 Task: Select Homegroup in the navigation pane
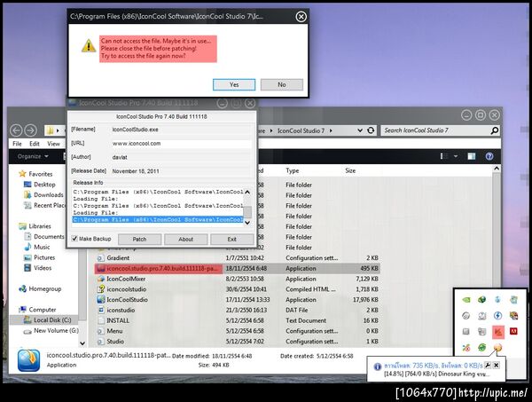(x=40, y=289)
